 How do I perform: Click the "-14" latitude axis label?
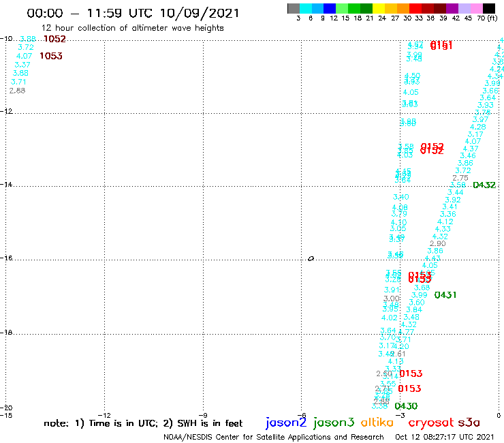tap(5, 184)
